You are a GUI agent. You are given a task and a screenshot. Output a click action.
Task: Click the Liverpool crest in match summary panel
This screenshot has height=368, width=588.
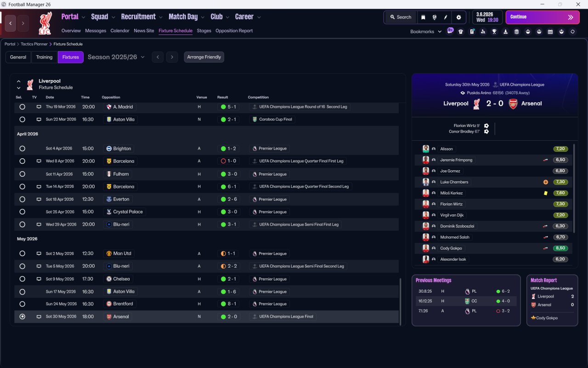coord(477,103)
